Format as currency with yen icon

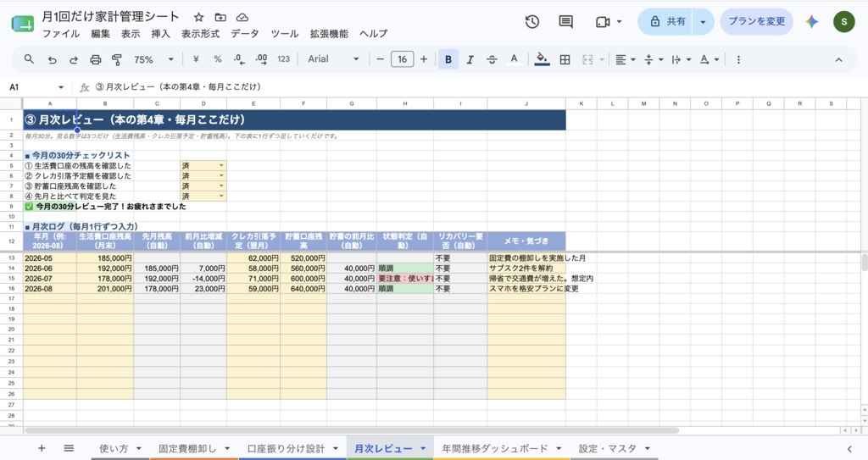pos(196,59)
